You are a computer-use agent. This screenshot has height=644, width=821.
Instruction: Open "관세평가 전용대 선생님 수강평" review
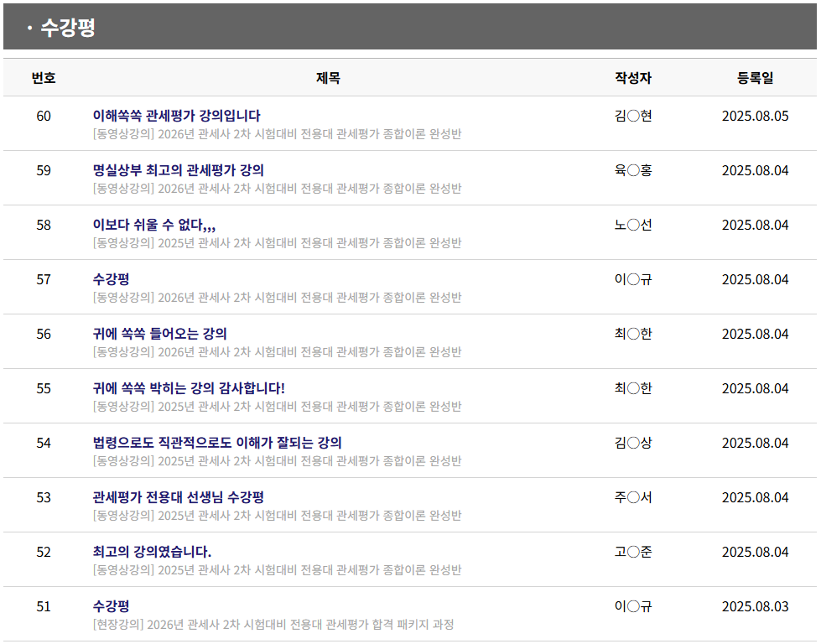coord(179,497)
